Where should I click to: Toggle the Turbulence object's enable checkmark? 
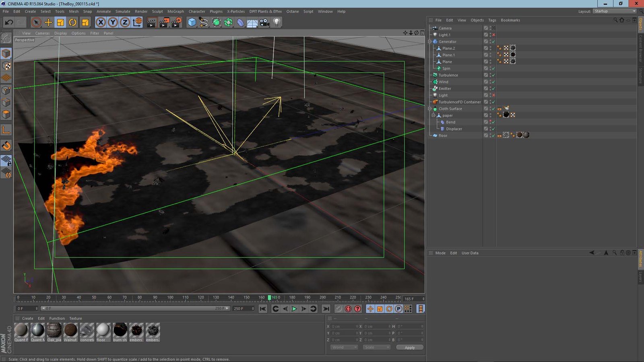click(x=493, y=75)
